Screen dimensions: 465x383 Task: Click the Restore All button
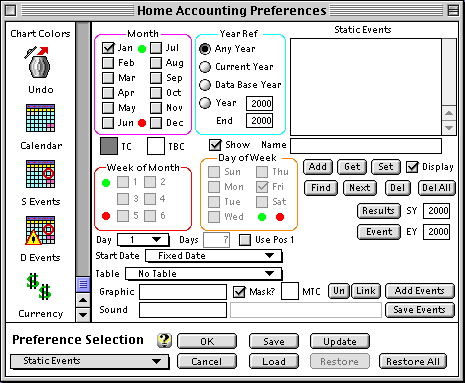tap(413, 361)
